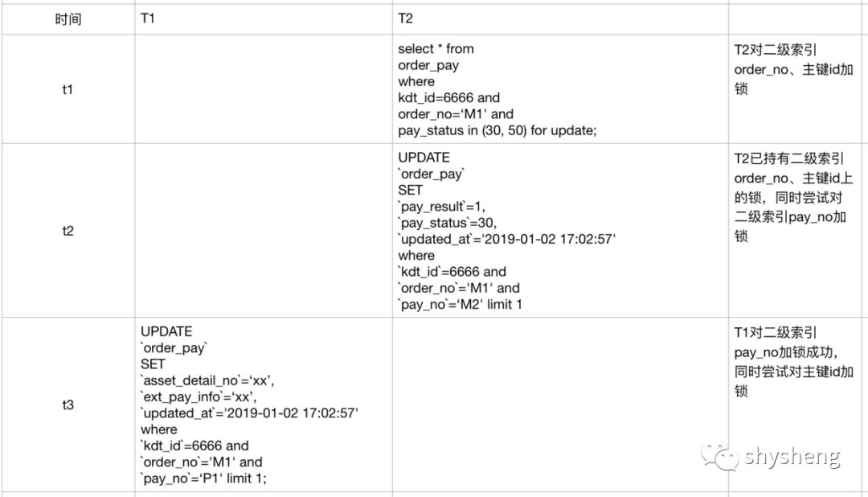Image resolution: width=868 pixels, height=497 pixels.
Task: Click the empty T1 cell in row t2
Action: (x=264, y=231)
